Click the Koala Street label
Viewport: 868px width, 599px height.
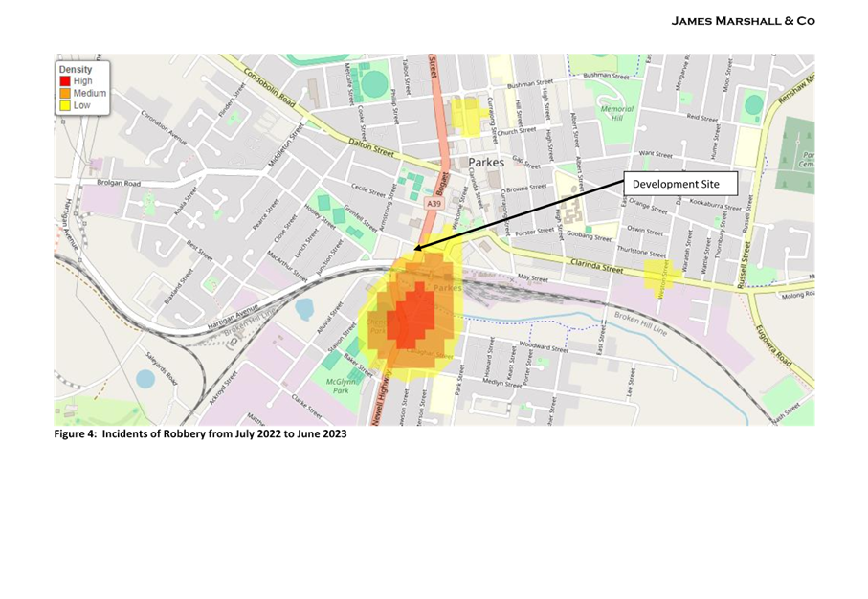click(x=186, y=202)
